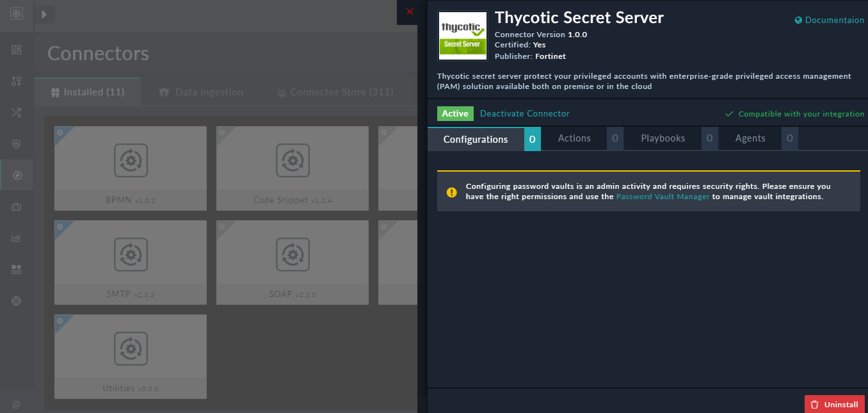Deactivate the Thycotic Secret Server connector
Image resolution: width=868 pixels, height=413 pixels.
pos(524,113)
